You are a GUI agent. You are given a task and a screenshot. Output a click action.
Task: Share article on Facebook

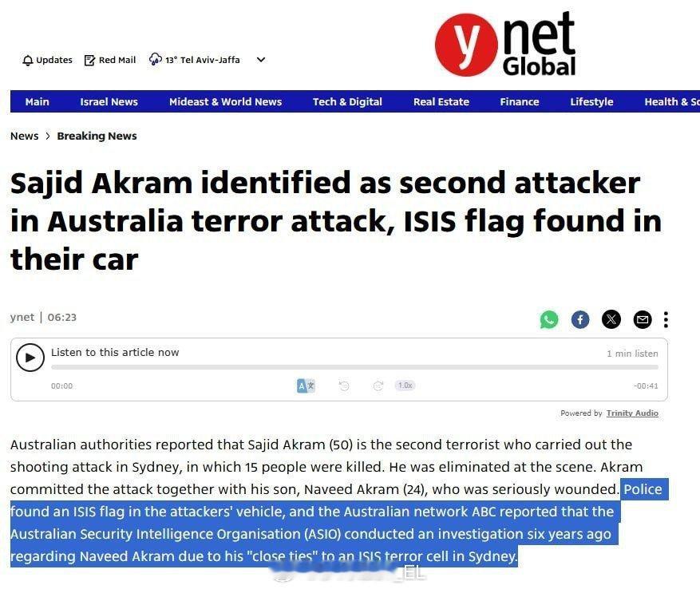click(580, 319)
